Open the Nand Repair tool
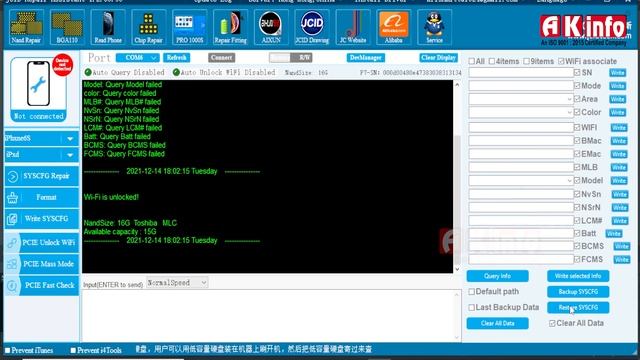640x360 pixels. (x=26, y=27)
